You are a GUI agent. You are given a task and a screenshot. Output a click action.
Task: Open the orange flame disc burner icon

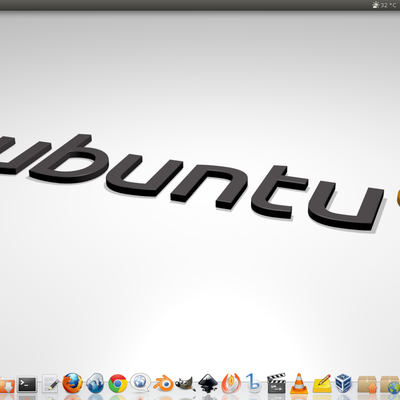point(231,383)
